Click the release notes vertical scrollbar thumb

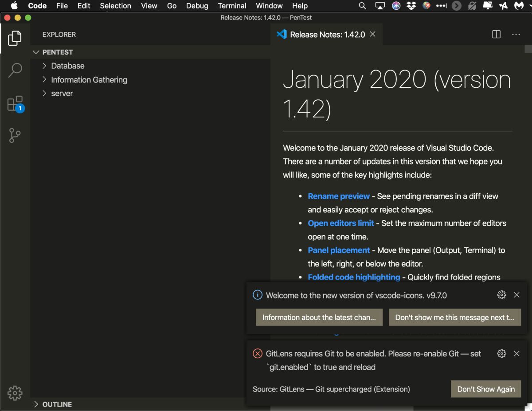click(528, 49)
